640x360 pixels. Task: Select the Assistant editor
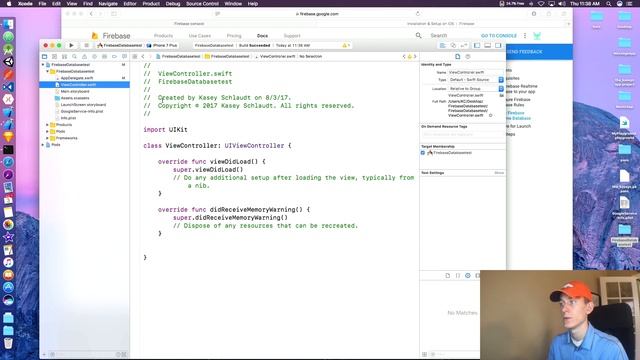tap(453, 45)
